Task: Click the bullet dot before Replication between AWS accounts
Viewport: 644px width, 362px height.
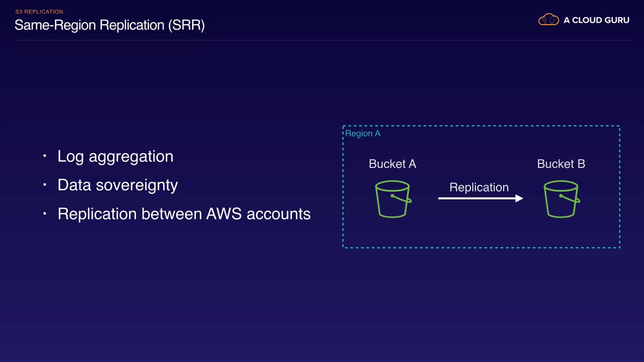Action: [x=45, y=214]
